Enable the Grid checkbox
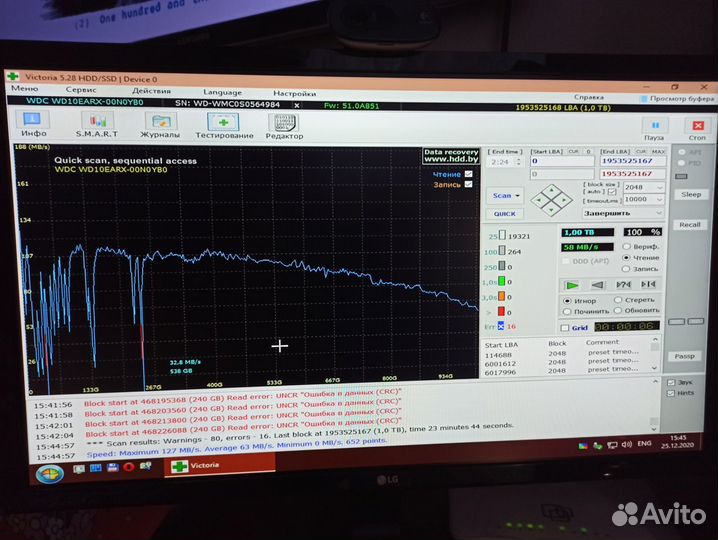 (565, 328)
